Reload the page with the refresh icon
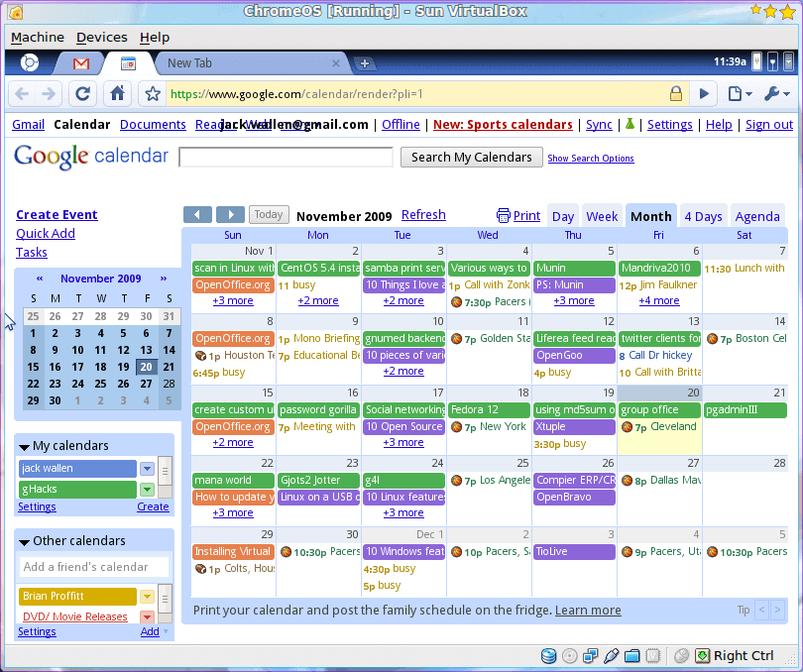This screenshot has width=803, height=672. click(82, 94)
